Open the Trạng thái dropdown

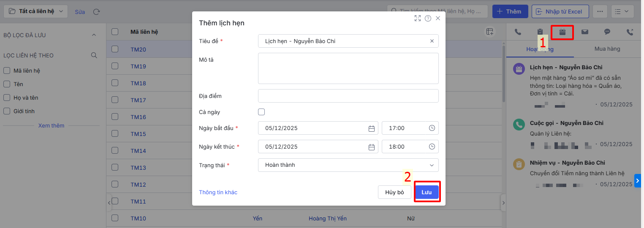pos(348,165)
